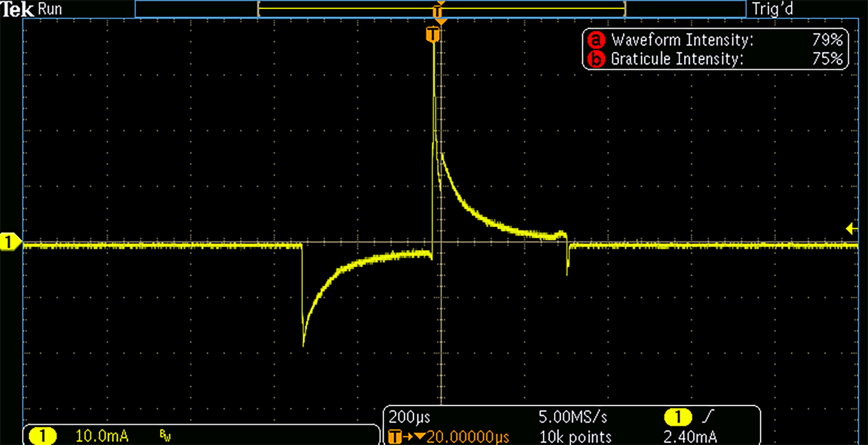Click the Trig'd trigger status label
Image resolution: width=868 pixels, height=445 pixels.
click(772, 9)
